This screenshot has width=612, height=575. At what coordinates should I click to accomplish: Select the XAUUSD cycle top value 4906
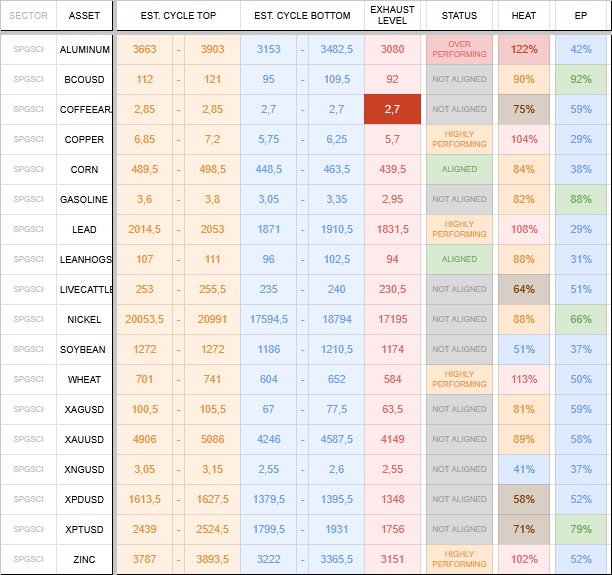(144, 439)
